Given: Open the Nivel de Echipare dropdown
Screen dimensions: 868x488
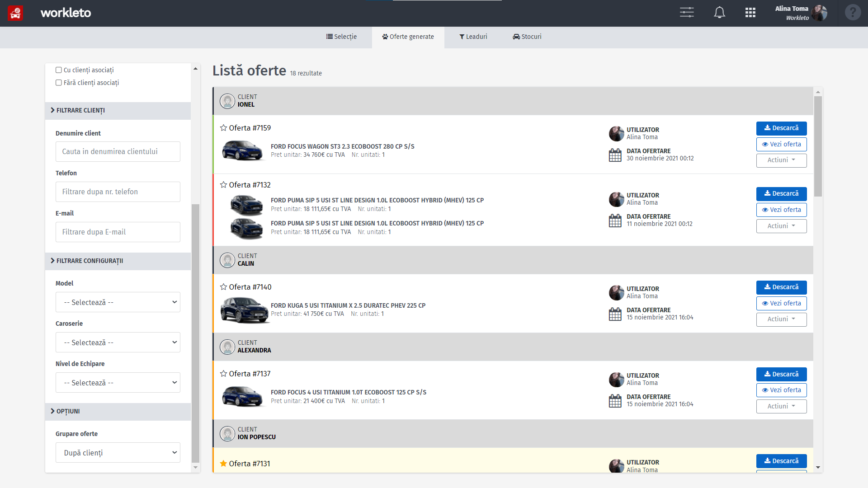Looking at the screenshot, I should [x=118, y=383].
